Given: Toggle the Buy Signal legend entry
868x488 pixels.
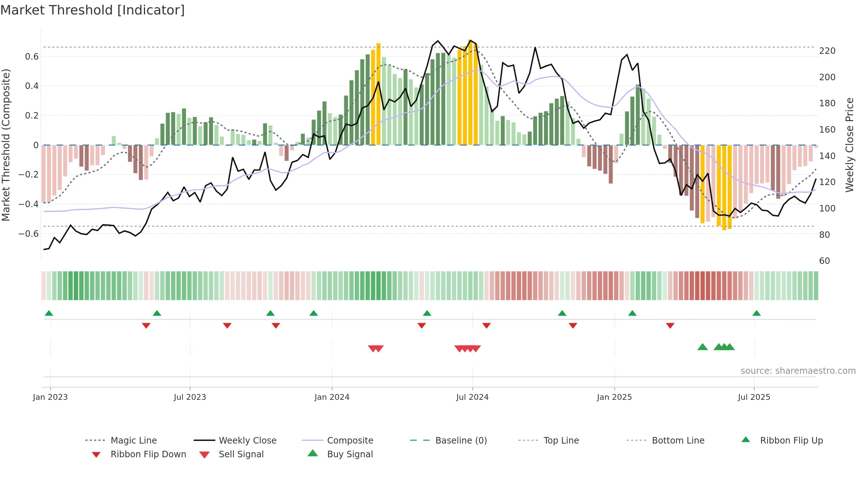Looking at the screenshot, I should click(340, 454).
